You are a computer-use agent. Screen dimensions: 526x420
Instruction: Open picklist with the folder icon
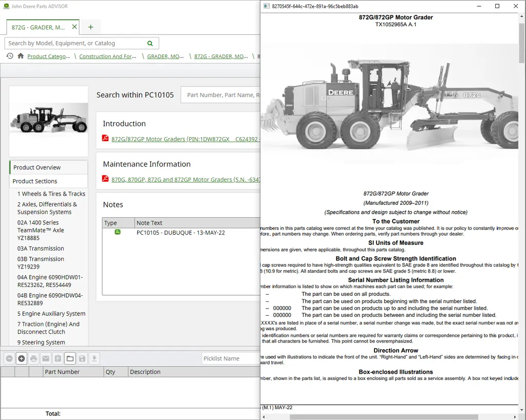(x=70, y=359)
